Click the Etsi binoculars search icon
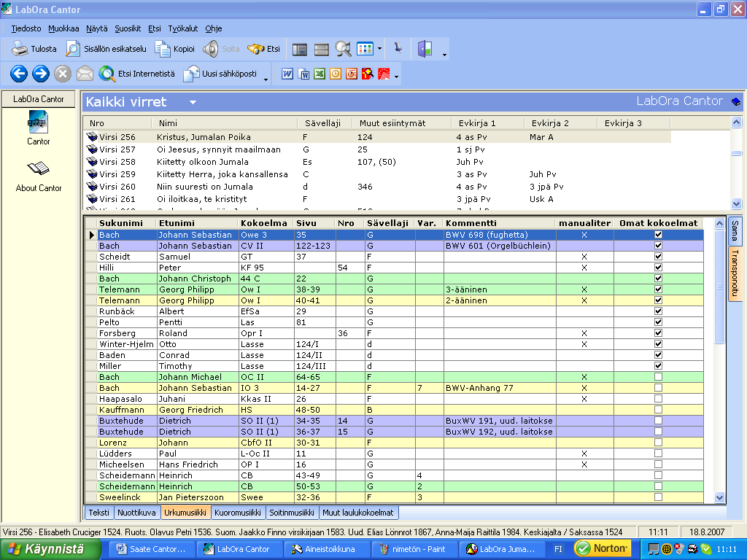The image size is (747, 560). [256, 49]
